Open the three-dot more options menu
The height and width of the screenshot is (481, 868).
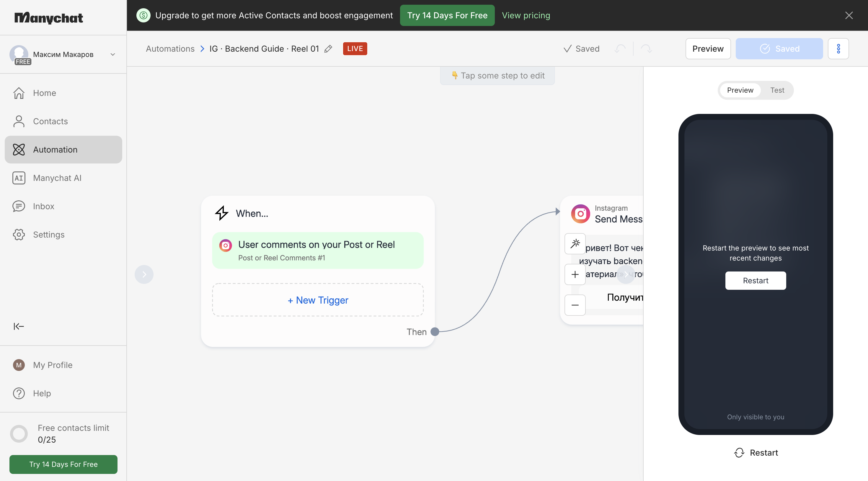(838, 49)
